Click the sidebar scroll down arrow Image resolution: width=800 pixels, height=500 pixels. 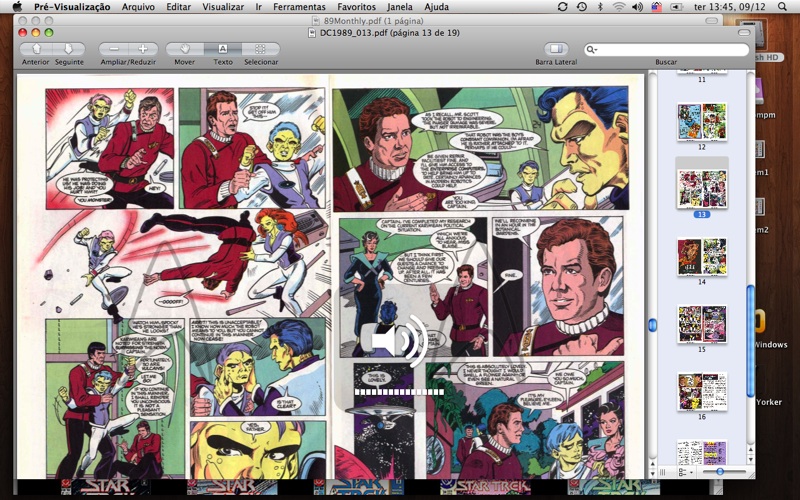(750, 460)
